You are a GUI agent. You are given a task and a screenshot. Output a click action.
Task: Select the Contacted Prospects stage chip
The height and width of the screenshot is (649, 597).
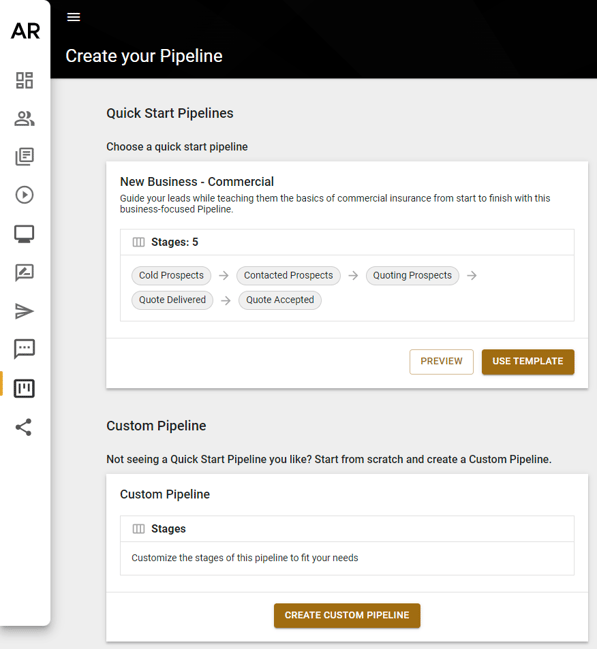pyautogui.click(x=288, y=275)
